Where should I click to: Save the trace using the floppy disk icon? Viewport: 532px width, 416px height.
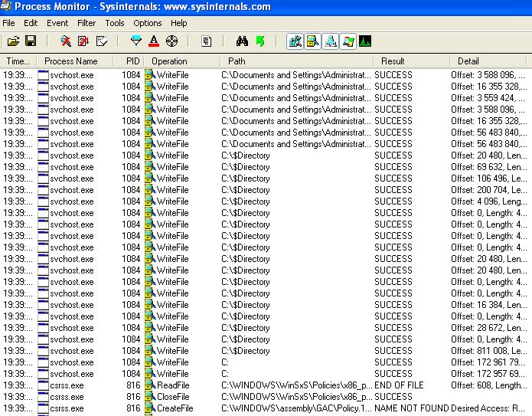pos(31,41)
